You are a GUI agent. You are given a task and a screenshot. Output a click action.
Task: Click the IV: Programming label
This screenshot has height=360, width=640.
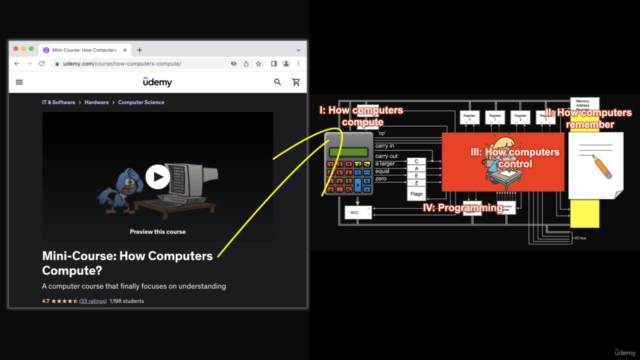point(463,208)
